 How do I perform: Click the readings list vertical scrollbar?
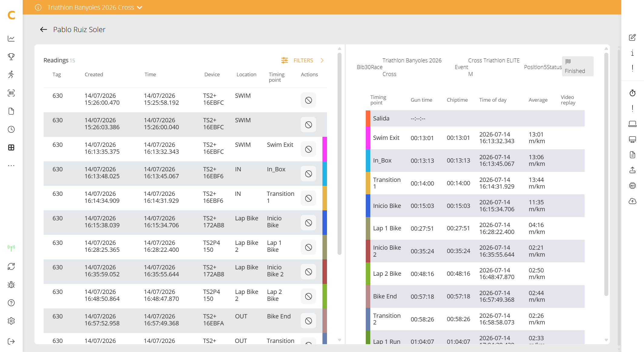pyautogui.click(x=339, y=154)
